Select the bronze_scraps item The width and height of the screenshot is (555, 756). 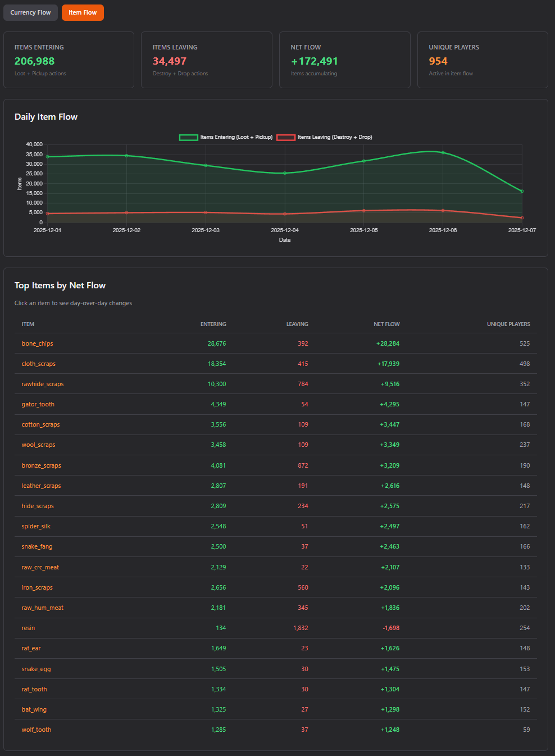pos(42,465)
